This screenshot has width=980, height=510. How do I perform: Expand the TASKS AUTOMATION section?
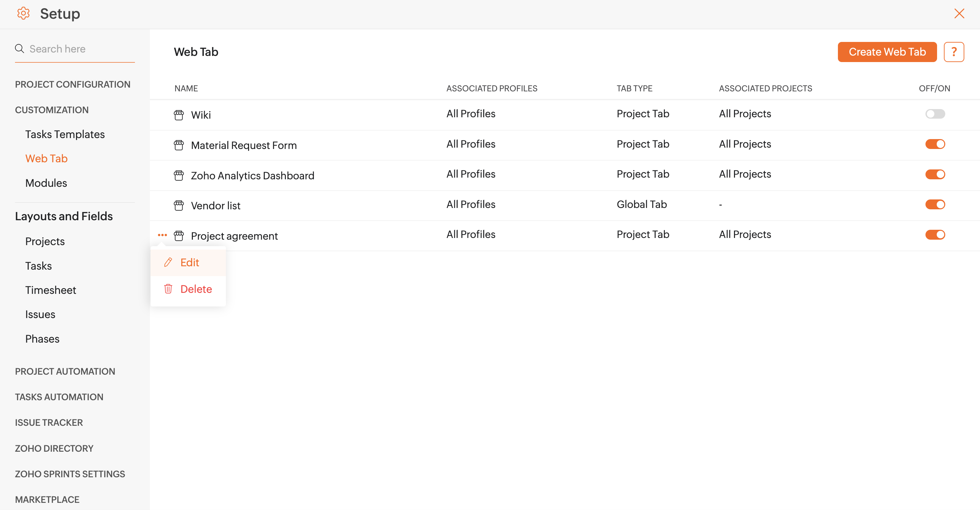tap(59, 397)
